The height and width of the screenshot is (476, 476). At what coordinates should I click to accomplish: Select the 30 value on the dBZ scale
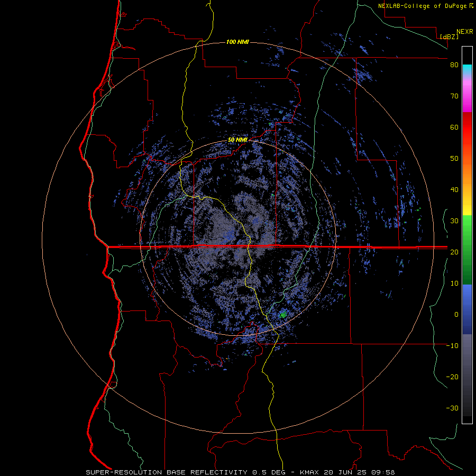(x=454, y=221)
